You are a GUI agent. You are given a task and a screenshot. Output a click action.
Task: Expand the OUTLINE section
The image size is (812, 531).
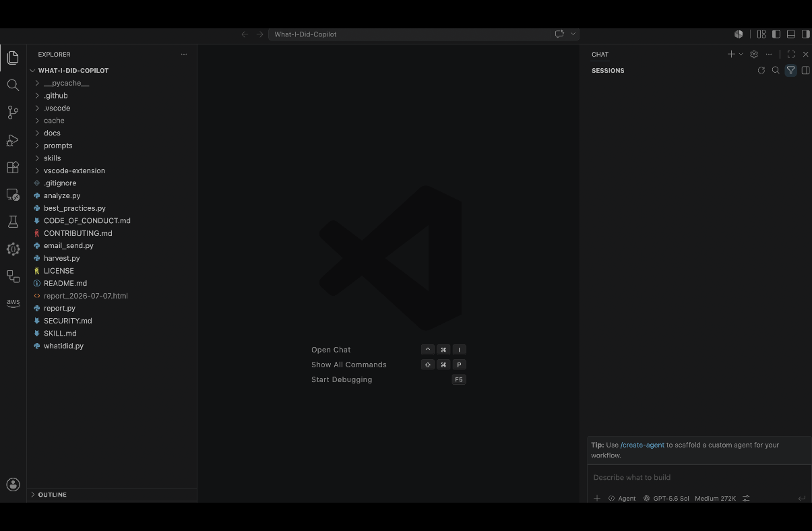112,495
